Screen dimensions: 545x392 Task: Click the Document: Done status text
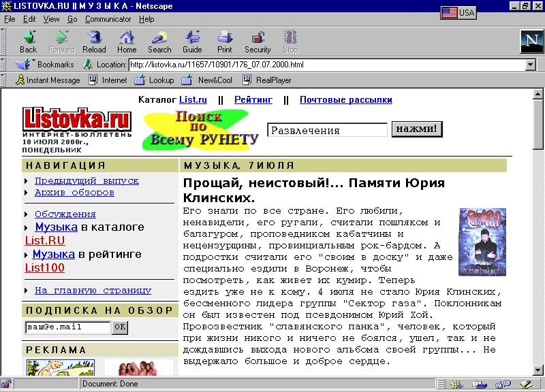[110, 384]
